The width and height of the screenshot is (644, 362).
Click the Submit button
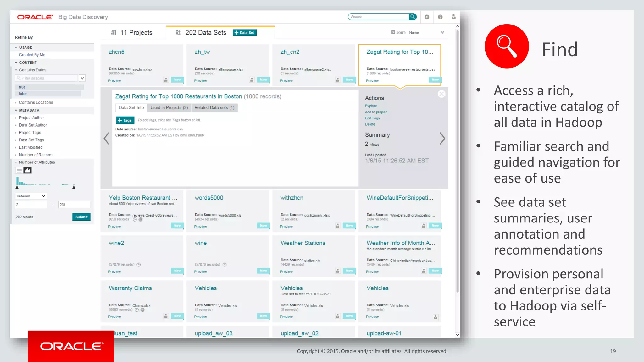81,217
